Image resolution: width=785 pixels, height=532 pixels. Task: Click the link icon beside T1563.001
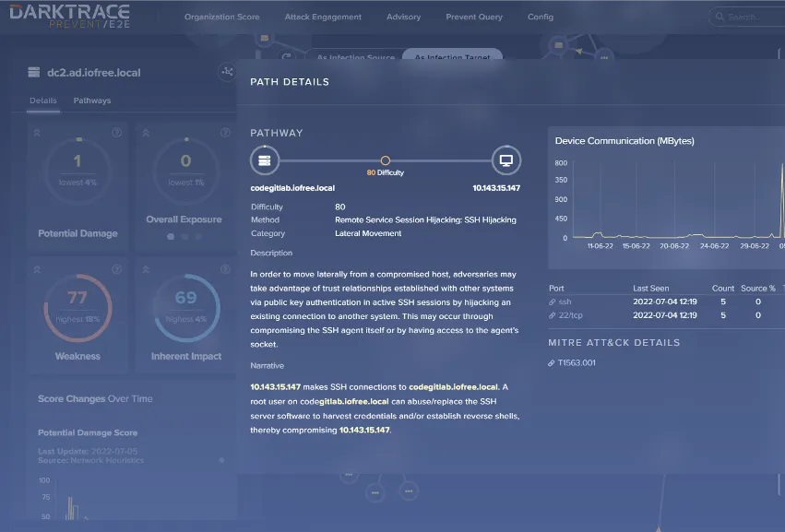pyautogui.click(x=552, y=363)
